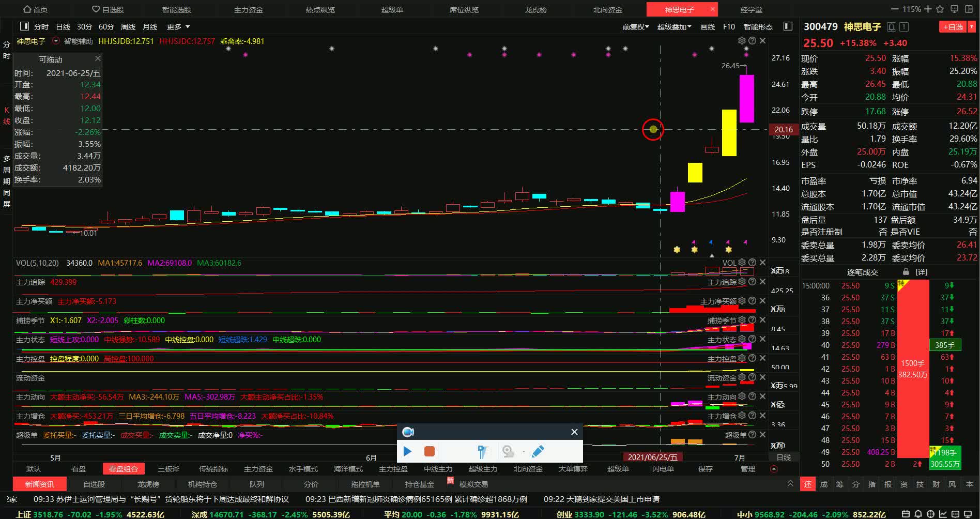
Task: Open the 龙虎榜 bottom news tab
Action: pyautogui.click(x=148, y=484)
